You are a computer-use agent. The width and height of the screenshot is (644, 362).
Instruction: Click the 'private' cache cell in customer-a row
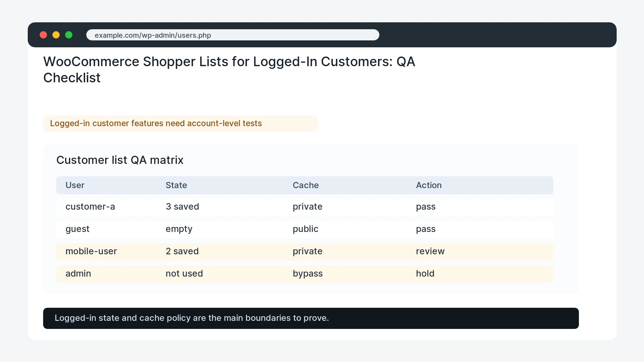(x=307, y=207)
